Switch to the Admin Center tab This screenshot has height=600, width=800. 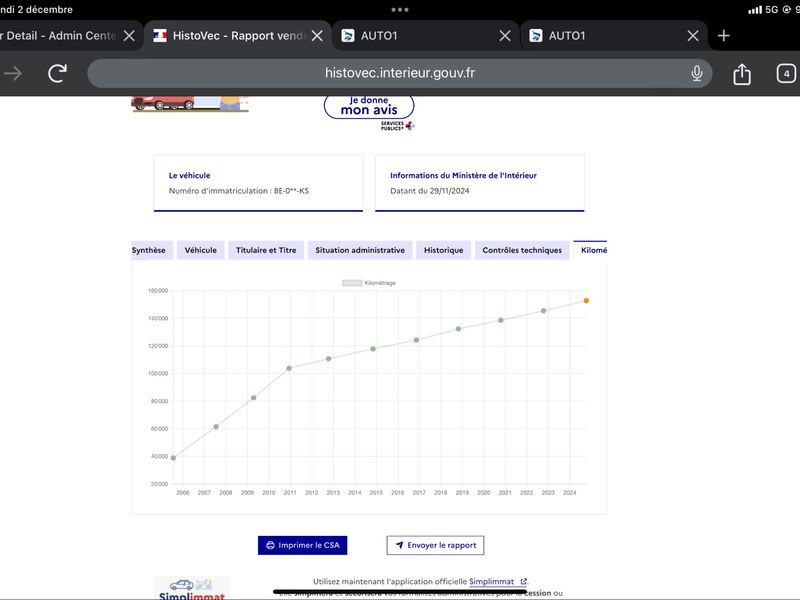(x=61, y=36)
